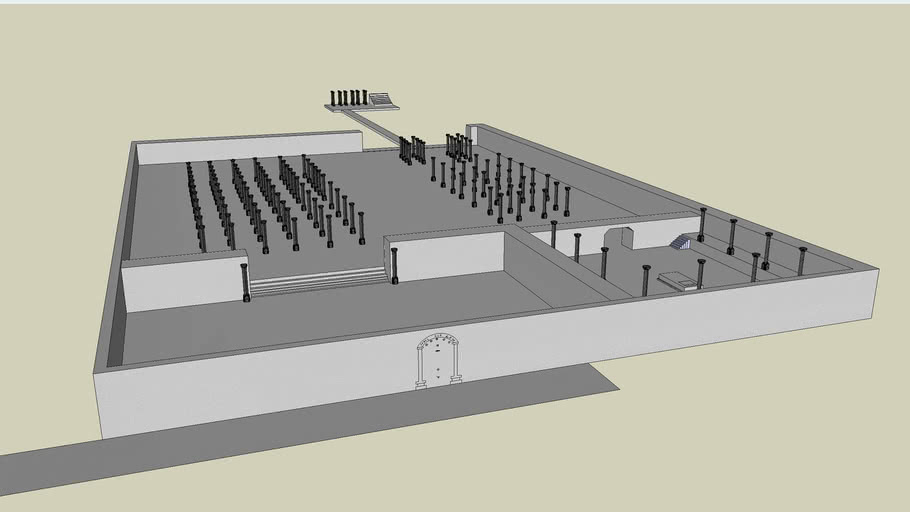Click the narrow walkway to the distant platform
The image size is (910, 512).
coord(376,127)
